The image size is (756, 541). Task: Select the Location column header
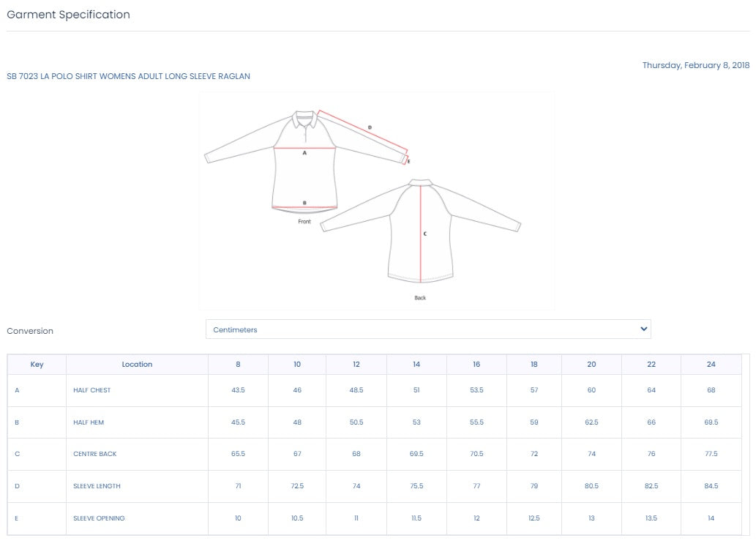click(x=137, y=365)
